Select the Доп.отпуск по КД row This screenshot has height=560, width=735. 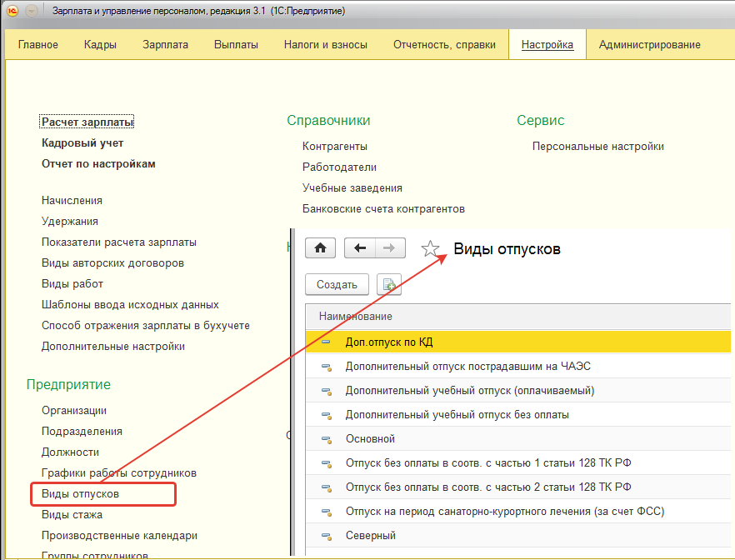click(389, 342)
